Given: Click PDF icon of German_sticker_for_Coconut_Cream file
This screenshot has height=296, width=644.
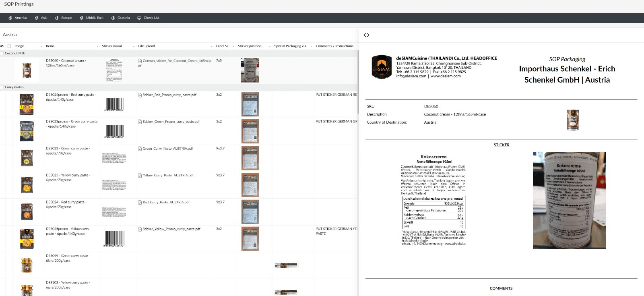Looking at the screenshot, I should [140, 61].
